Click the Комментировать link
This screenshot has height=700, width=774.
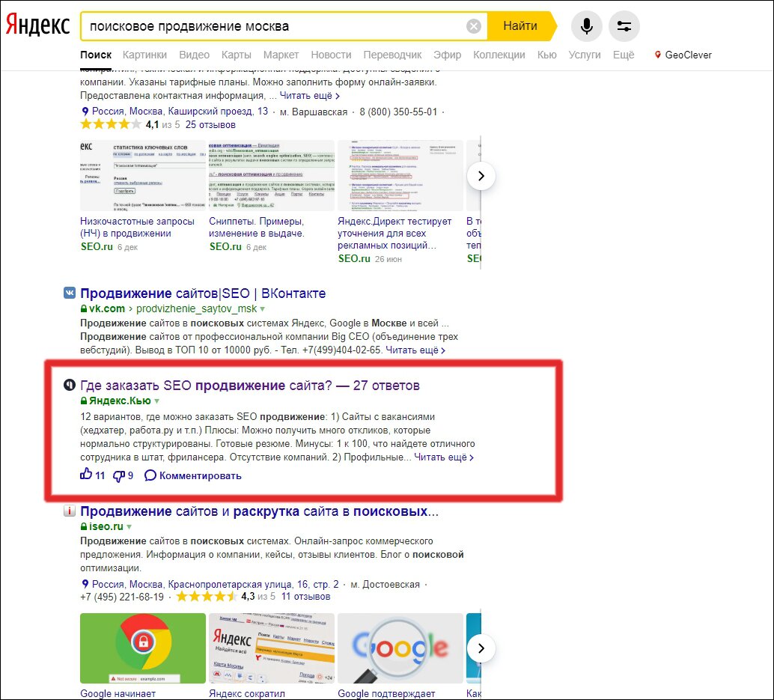[200, 476]
